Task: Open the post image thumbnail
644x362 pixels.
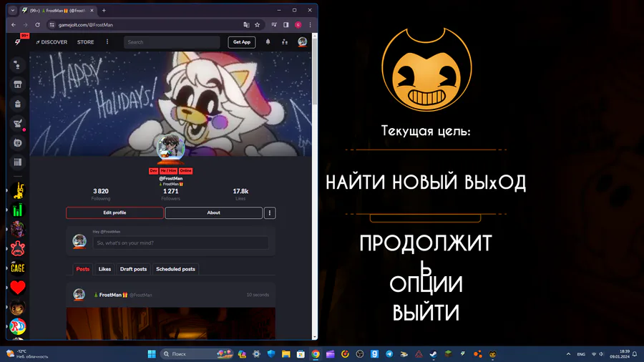Action: coord(171,323)
